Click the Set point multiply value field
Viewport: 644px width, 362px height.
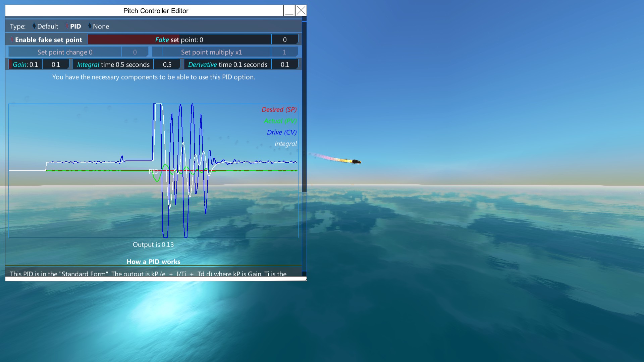[284, 52]
